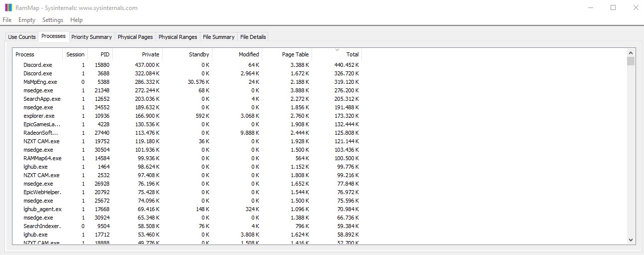Select NZXT CAM.exe with PID 2532

click(187, 175)
